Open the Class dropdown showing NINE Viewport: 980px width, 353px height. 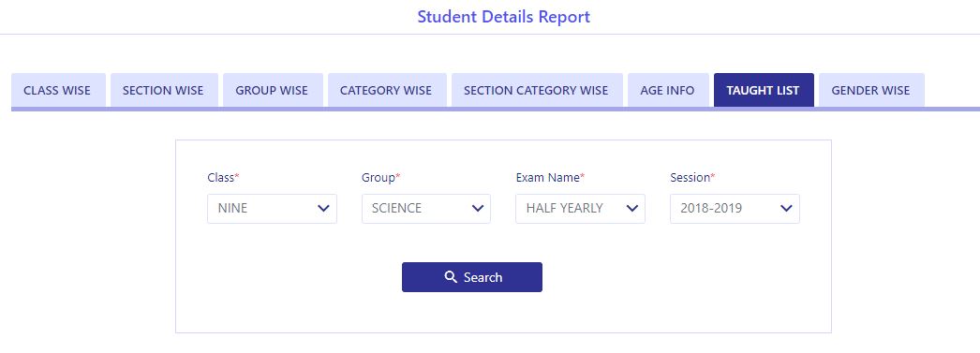tap(272, 209)
